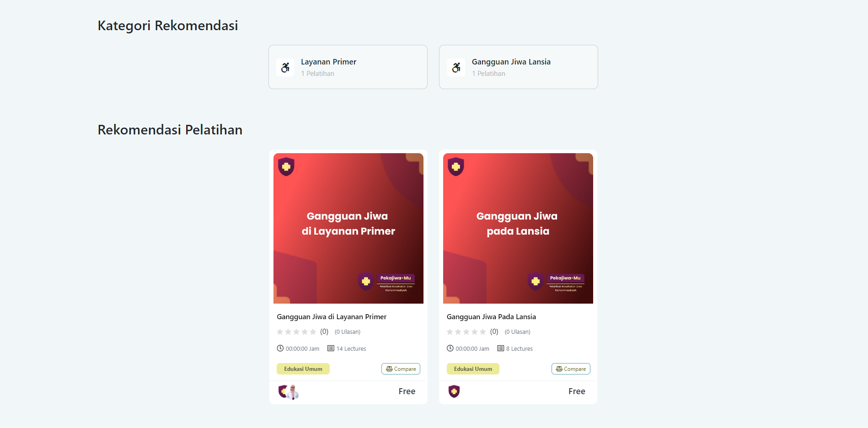The image size is (868, 428).
Task: Click the Gangguan Jiwa Lansia category icon
Action: [x=456, y=68]
